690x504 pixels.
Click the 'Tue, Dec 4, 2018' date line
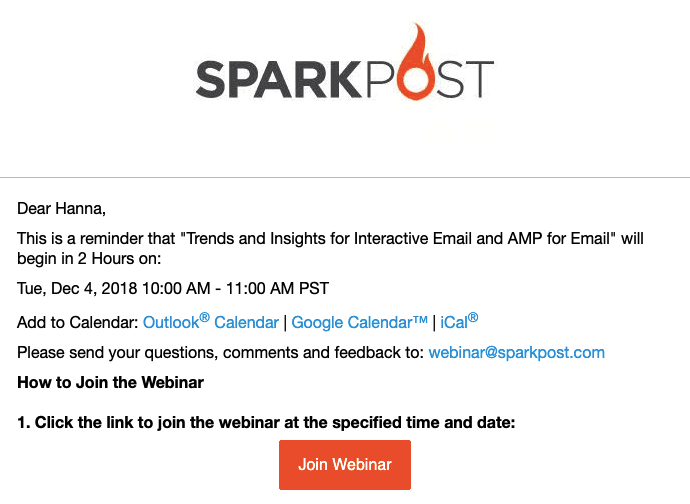[173, 289]
